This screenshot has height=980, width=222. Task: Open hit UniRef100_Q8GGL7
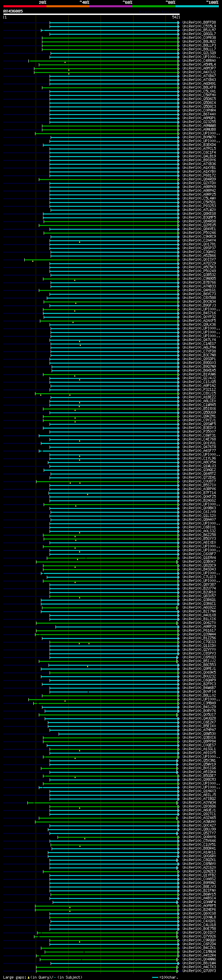click(199, 34)
